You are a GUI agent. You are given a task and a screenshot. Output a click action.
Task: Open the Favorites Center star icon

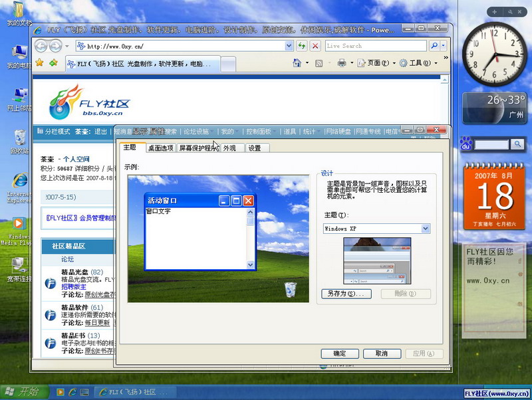click(x=40, y=62)
